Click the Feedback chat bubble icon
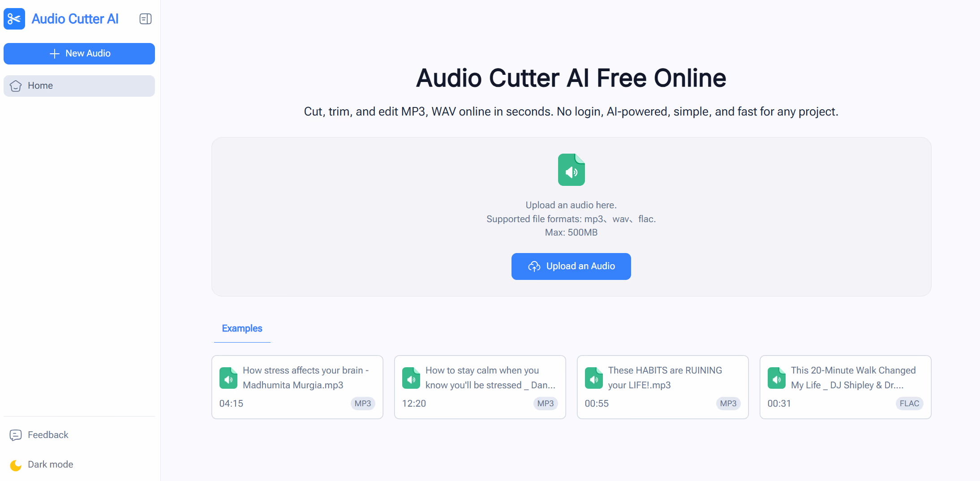 (x=16, y=435)
